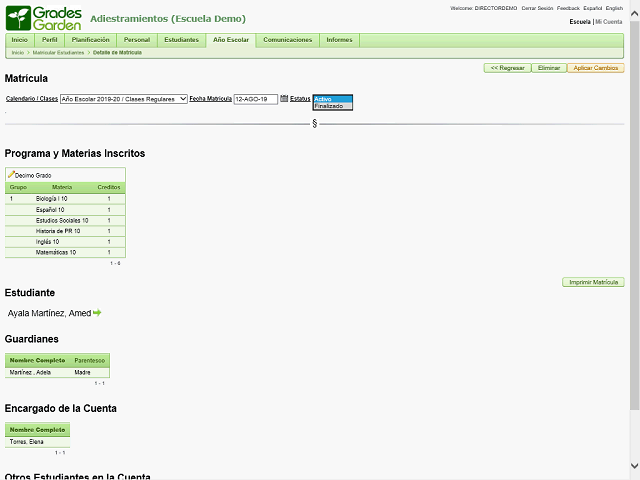Open the Matricular Estudiantes breadcrumb link
640x480 pixels.
58,52
